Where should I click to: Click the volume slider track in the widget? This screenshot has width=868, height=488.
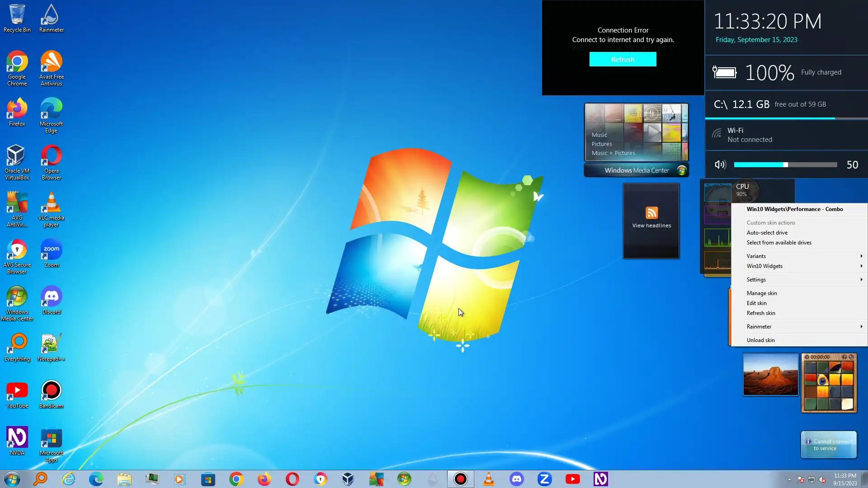(x=785, y=165)
